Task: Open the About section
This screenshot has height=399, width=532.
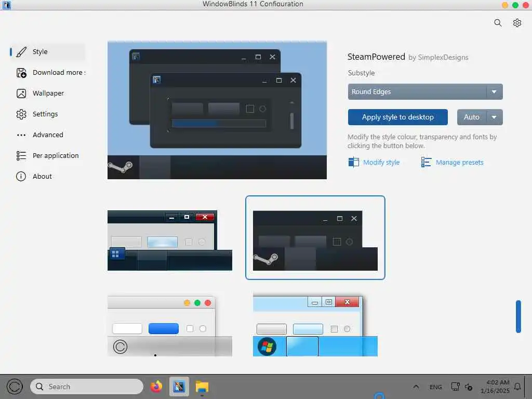Action: [47, 177]
